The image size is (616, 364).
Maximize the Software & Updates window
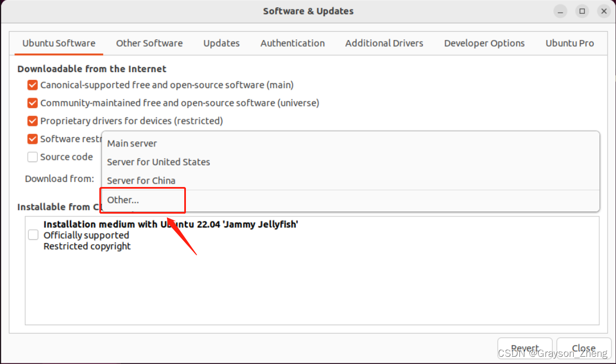pyautogui.click(x=582, y=11)
